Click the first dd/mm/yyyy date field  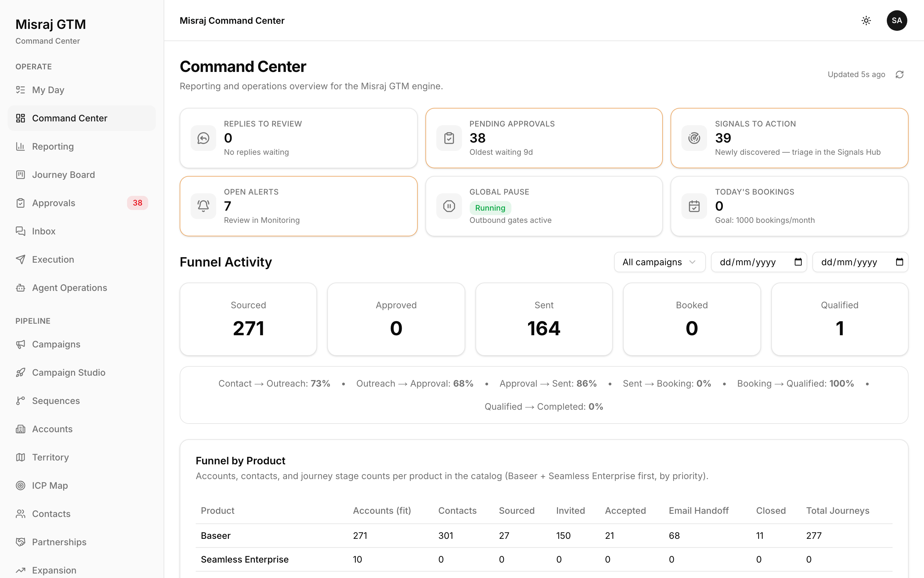(x=759, y=262)
